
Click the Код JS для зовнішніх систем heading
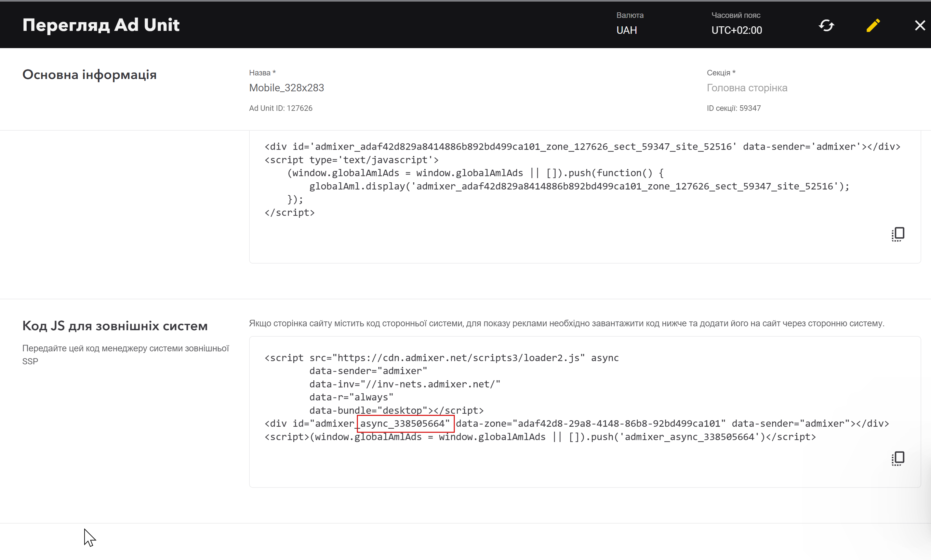115,325
